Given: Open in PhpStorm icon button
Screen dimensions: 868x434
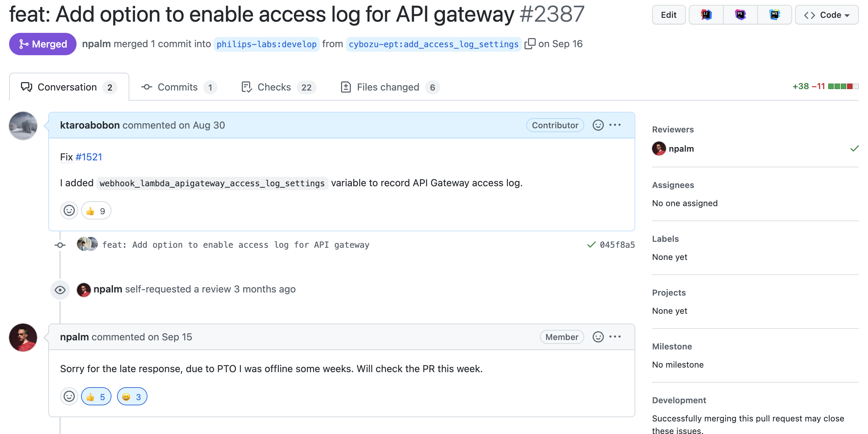Looking at the screenshot, I should 740,15.
